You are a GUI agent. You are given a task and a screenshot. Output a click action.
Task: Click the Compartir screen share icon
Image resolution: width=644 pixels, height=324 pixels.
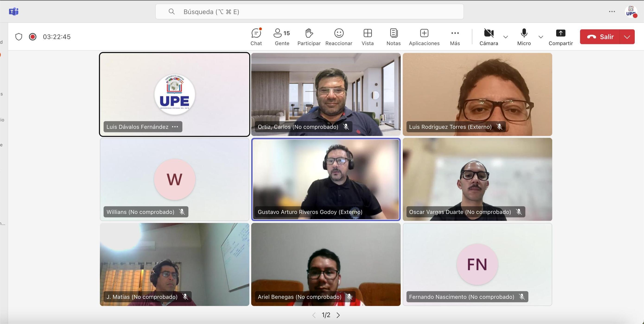pos(561,34)
